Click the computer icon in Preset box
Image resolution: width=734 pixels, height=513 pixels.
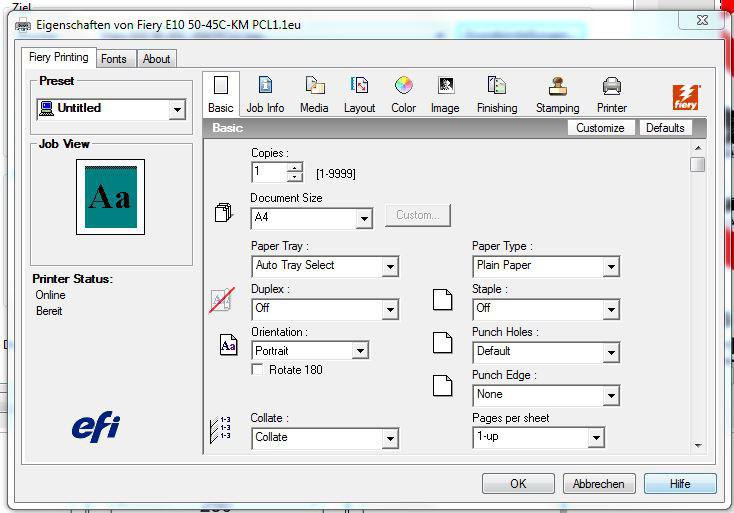point(46,108)
